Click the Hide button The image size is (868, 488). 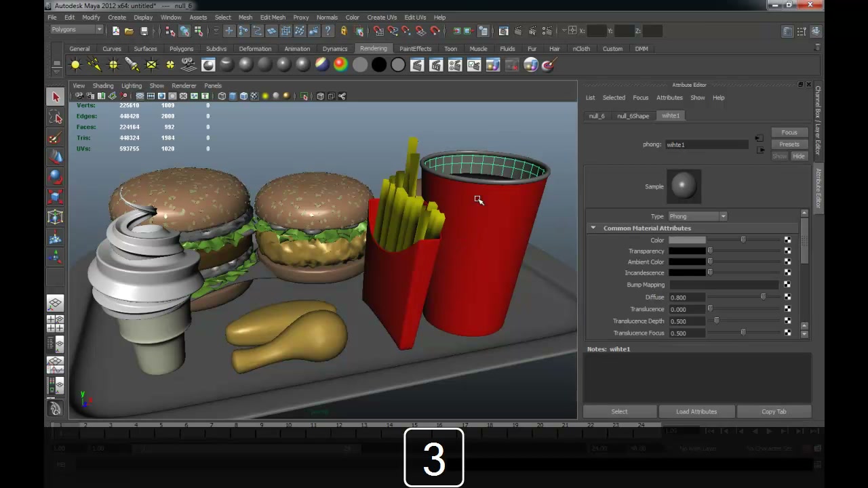click(799, 157)
